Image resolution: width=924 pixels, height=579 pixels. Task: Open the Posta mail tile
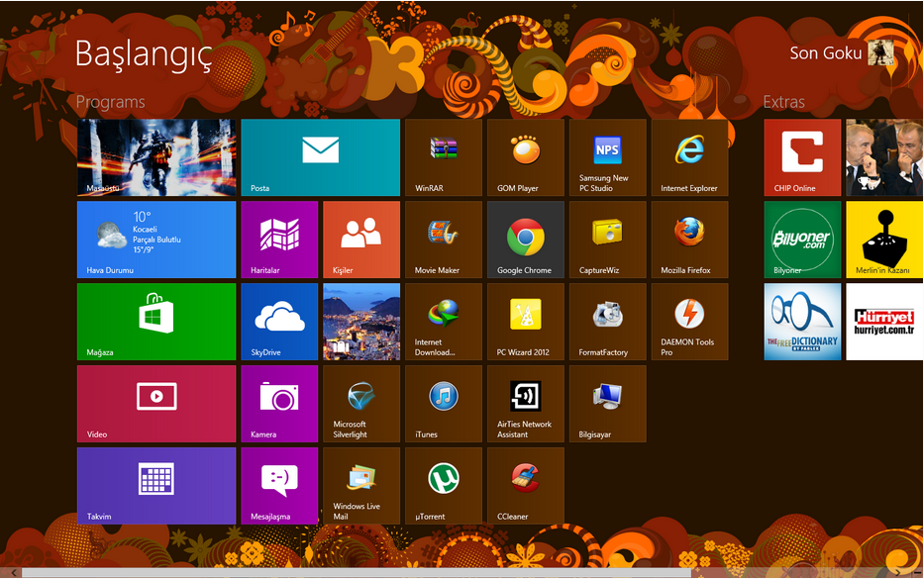320,157
